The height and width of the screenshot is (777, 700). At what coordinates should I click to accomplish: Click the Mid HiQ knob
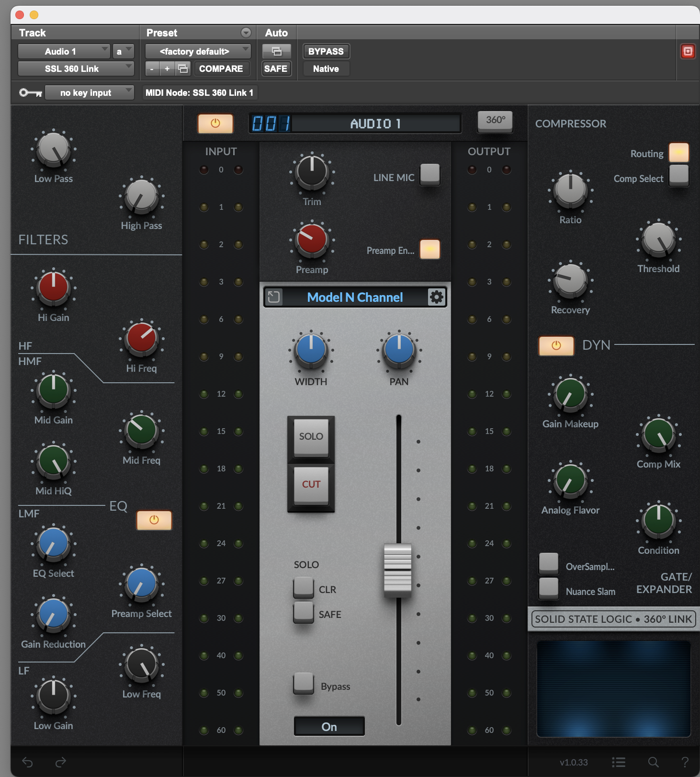tap(54, 461)
